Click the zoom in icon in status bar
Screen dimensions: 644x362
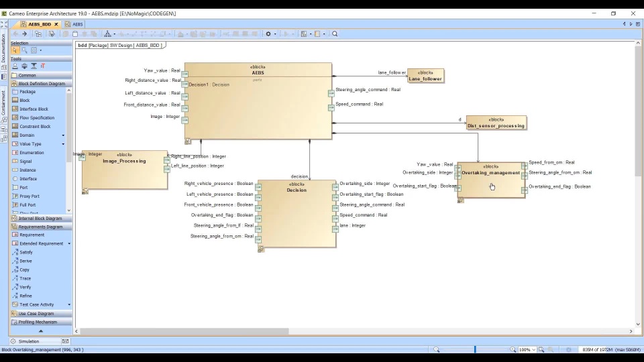click(513, 350)
